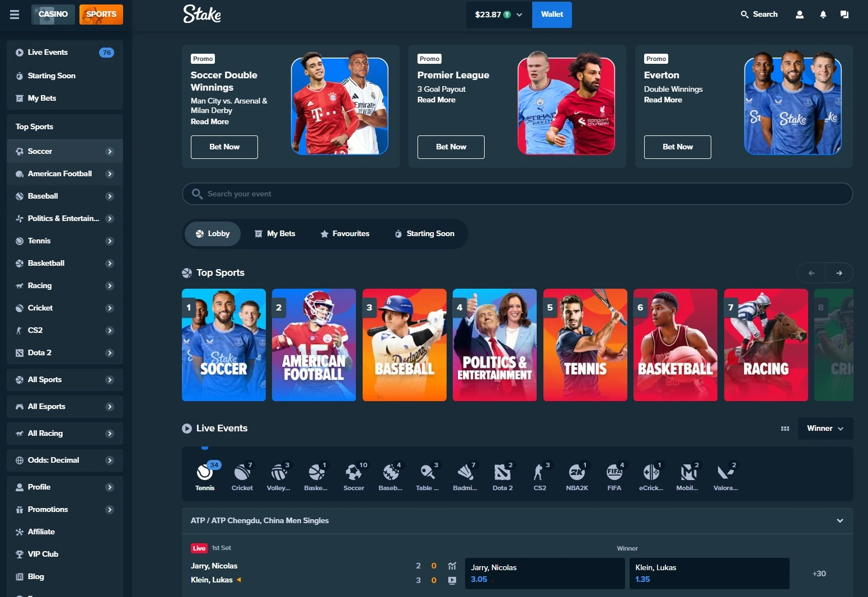Open notifications bell
This screenshot has height=597, width=868.
pyautogui.click(x=823, y=15)
